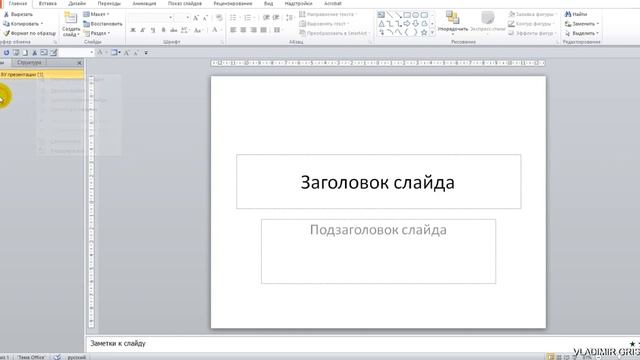The height and width of the screenshot is (360, 640).
Task: Open the font name combo box
Action: pyautogui.click(x=150, y=18)
